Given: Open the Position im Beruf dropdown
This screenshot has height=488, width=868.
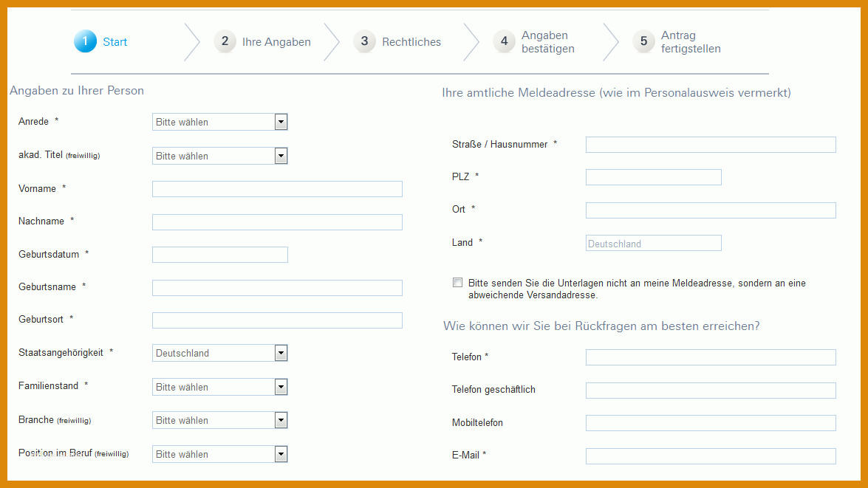Looking at the screenshot, I should coord(219,454).
